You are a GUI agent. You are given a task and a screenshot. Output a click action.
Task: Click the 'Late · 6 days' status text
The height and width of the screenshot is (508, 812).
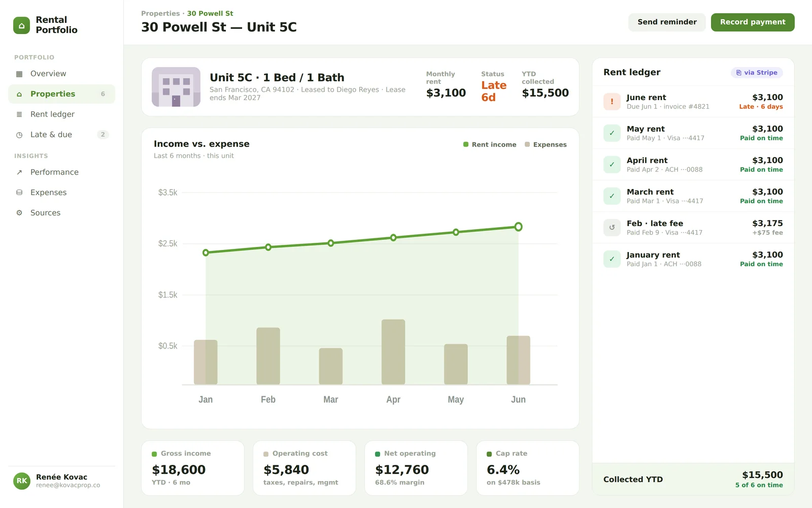coord(761,107)
